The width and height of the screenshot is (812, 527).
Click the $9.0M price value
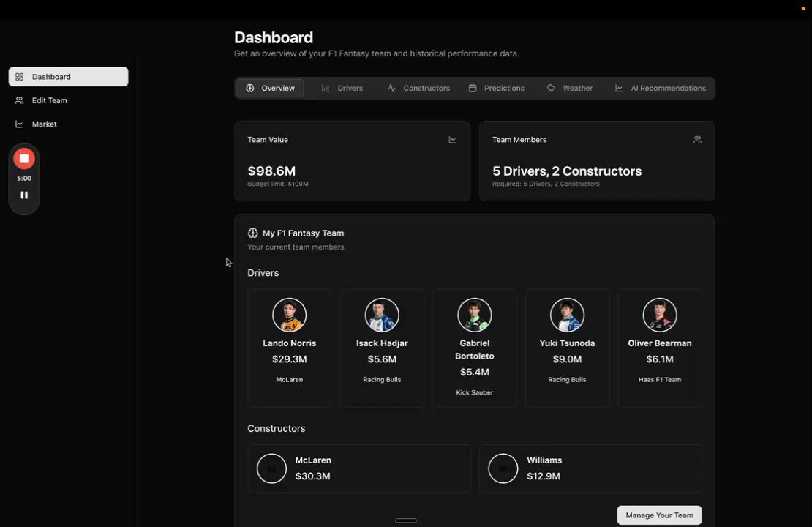coord(567,359)
